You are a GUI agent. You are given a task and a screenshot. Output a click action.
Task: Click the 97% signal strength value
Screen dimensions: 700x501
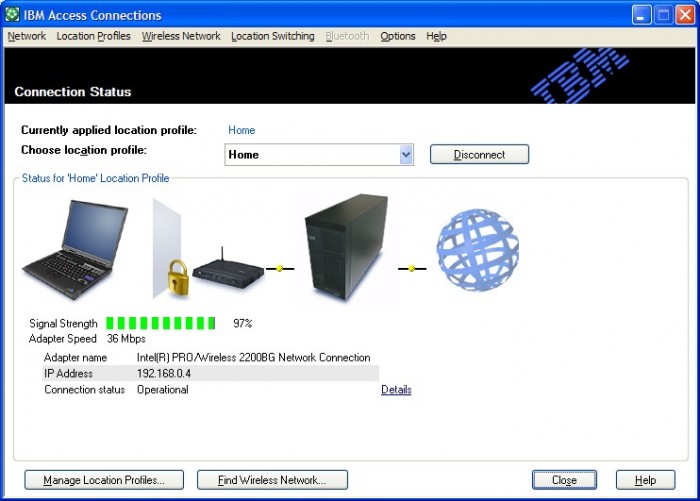click(242, 323)
